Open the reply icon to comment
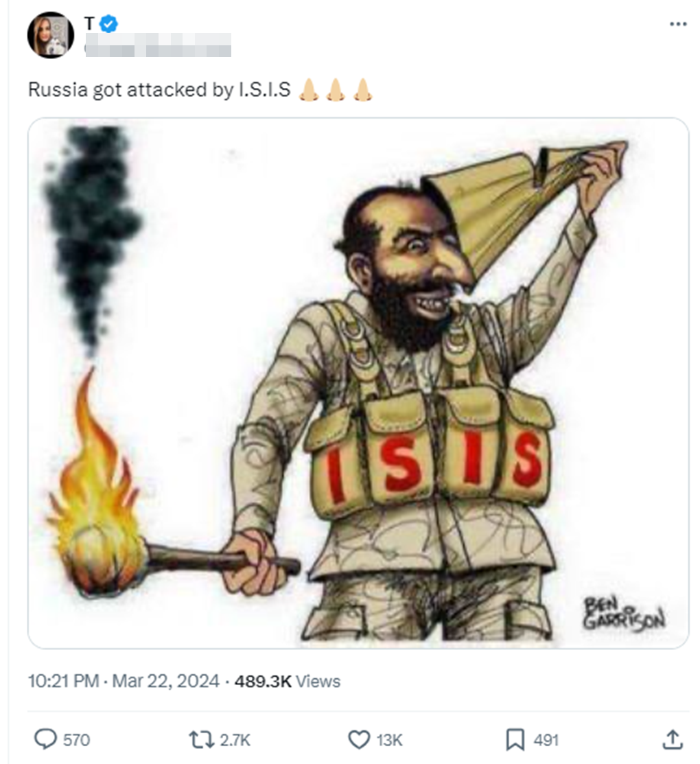Screen dimensions: 700x764 click(45, 740)
